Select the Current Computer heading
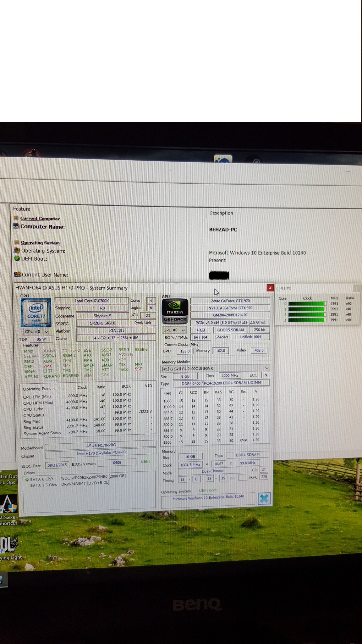362x644 pixels. tap(40, 219)
